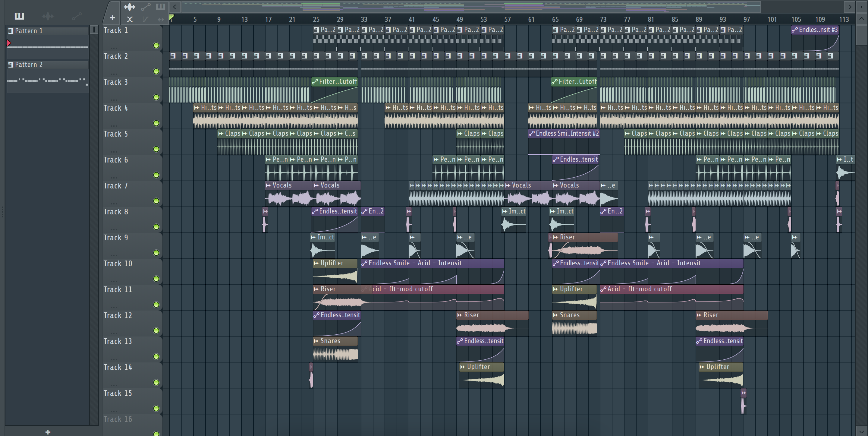The width and height of the screenshot is (868, 436).
Task: Open menu icon of second Acid - flt-mod cutoff clip
Action: point(603,289)
